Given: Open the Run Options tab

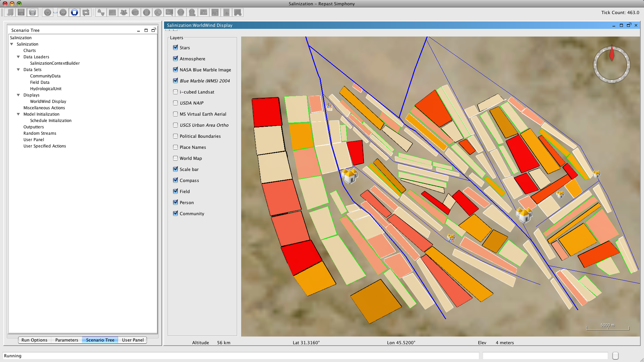Looking at the screenshot, I should click(x=34, y=340).
